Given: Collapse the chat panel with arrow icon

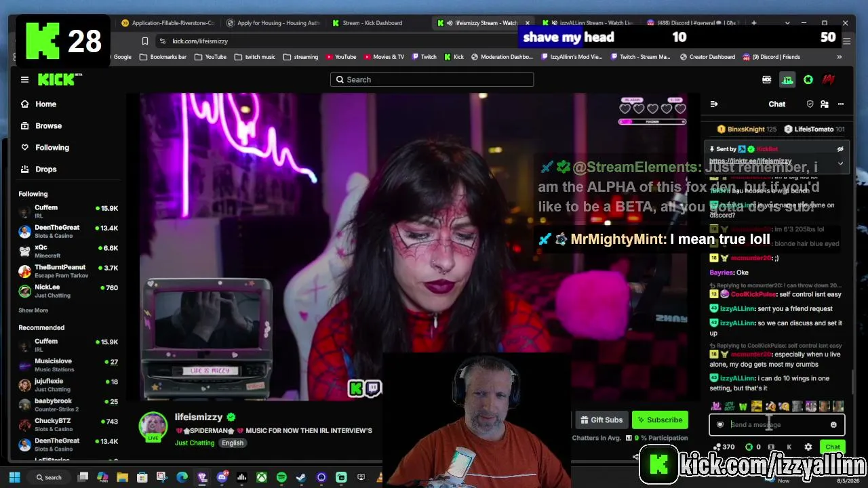Looking at the screenshot, I should click(713, 104).
